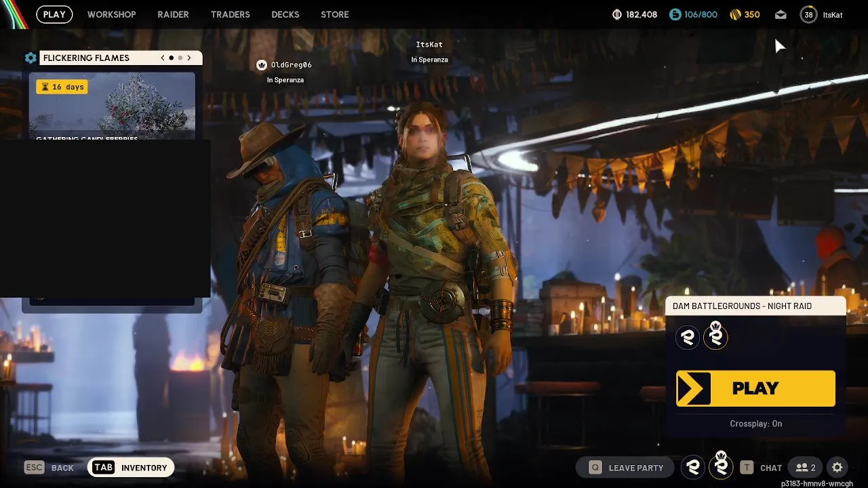Open the party members count icon showing 2

(805, 468)
